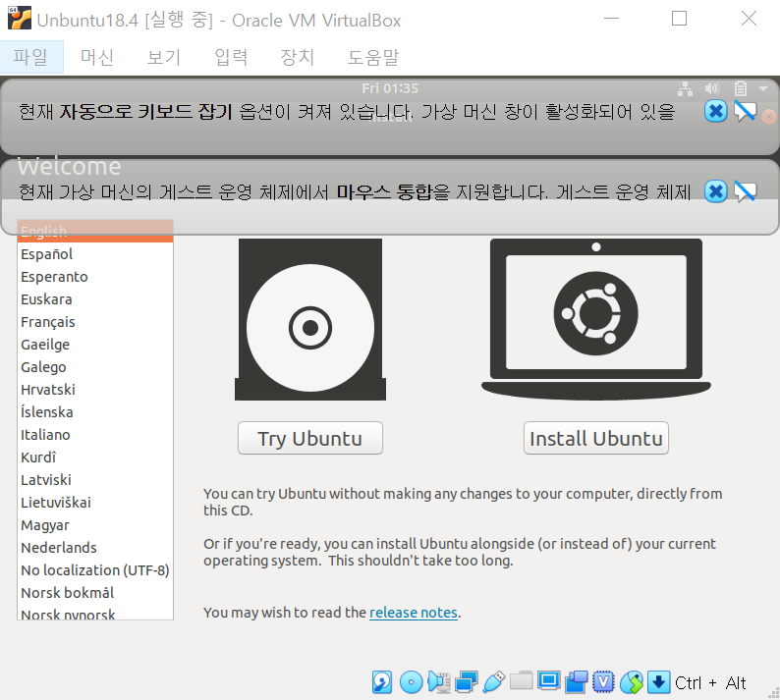Click the audio speaker and microphone indicator

[x=439, y=682]
